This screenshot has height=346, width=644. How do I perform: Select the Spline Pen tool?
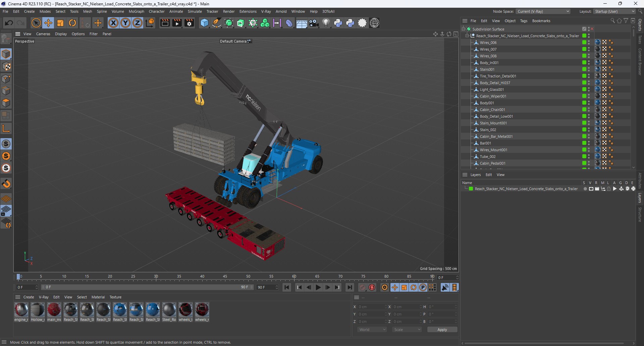pos(217,23)
